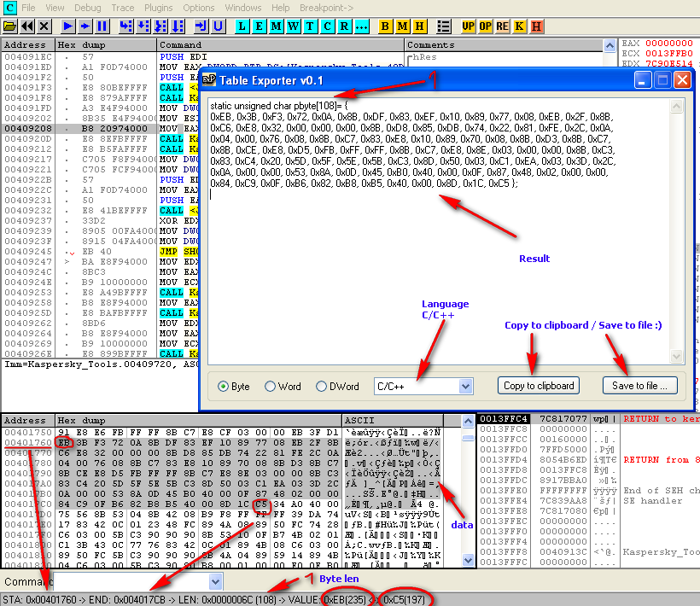Screen dimensions: 700x606
Task: Expand the Command bar history dropdown
Action: coord(215,581)
